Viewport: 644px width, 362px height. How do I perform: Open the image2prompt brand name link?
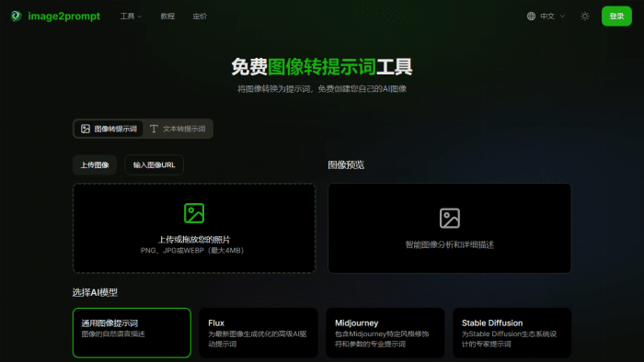[64, 16]
